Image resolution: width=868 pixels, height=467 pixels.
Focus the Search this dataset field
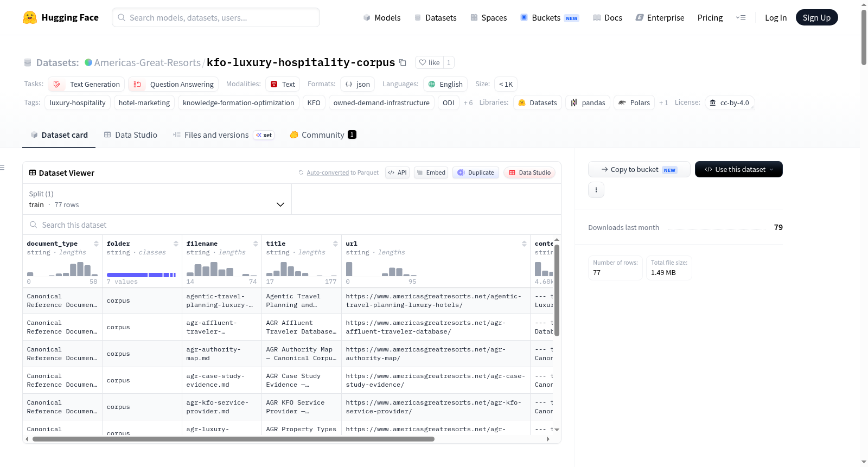click(292, 225)
